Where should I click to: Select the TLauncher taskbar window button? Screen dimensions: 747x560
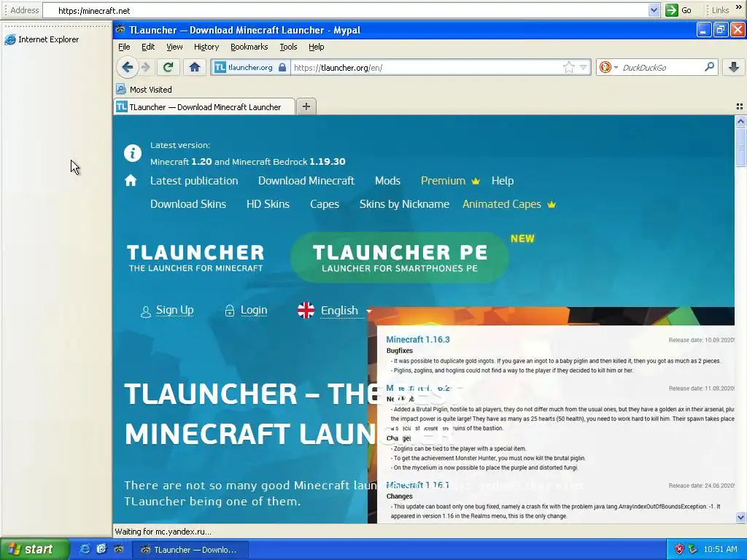[190, 550]
